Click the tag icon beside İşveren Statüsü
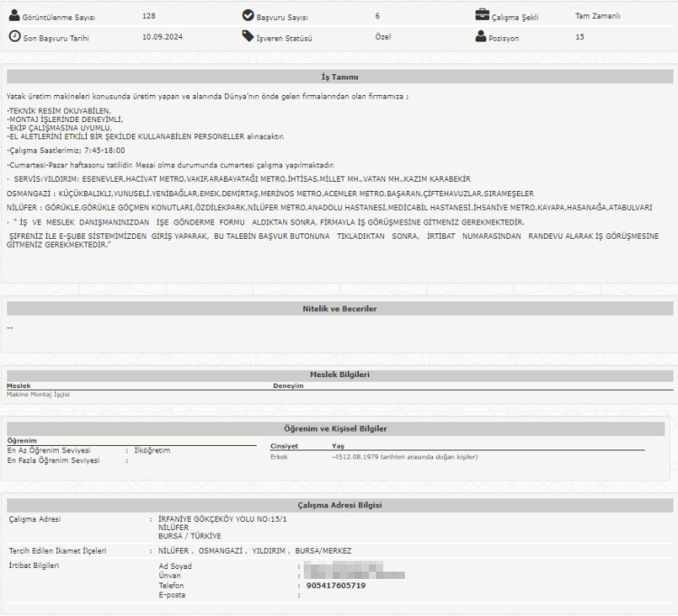The image size is (678, 616). (249, 36)
